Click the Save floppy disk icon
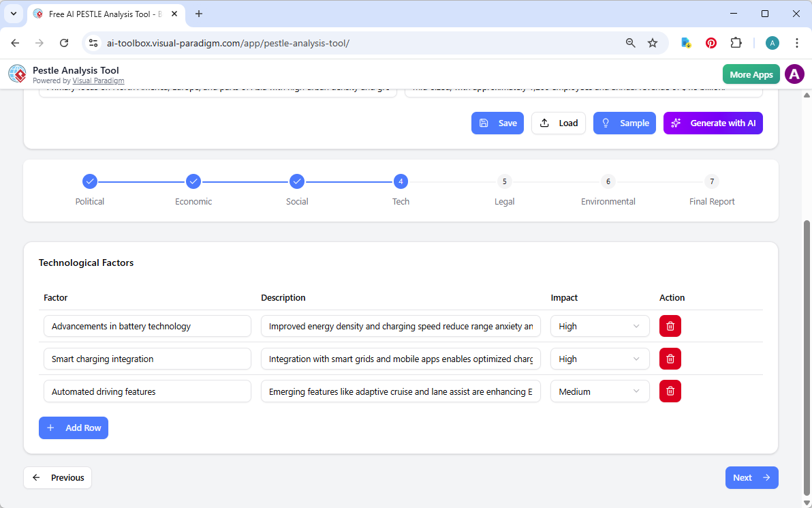812x508 pixels. coord(484,123)
